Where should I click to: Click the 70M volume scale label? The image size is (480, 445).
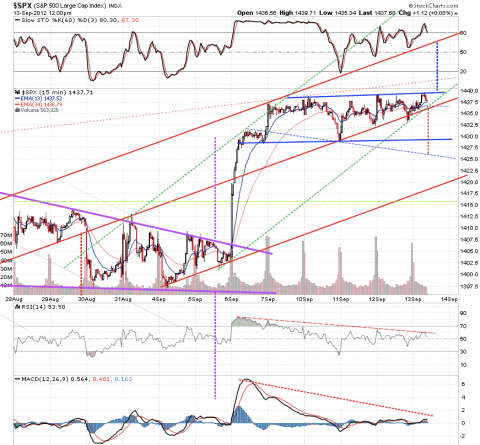(x=6, y=235)
